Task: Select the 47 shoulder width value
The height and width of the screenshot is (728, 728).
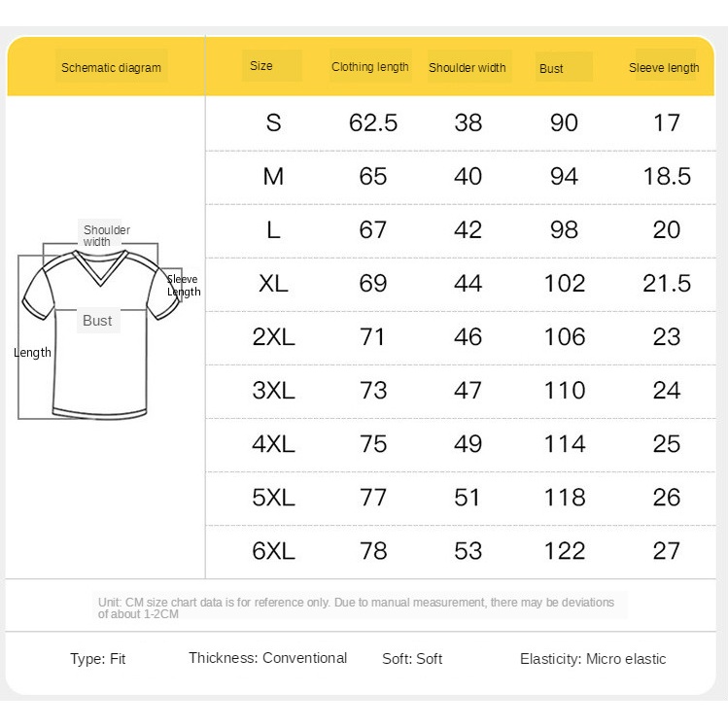Action: coord(468,390)
